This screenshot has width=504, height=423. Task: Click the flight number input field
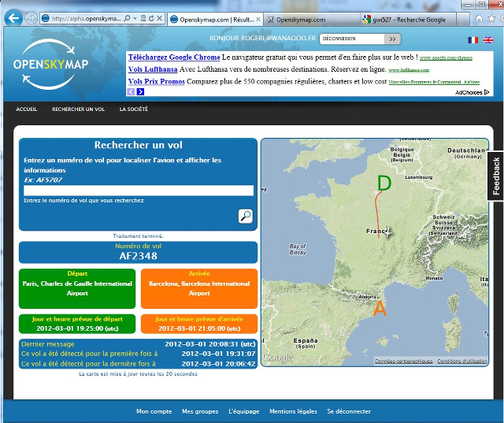pos(139,191)
